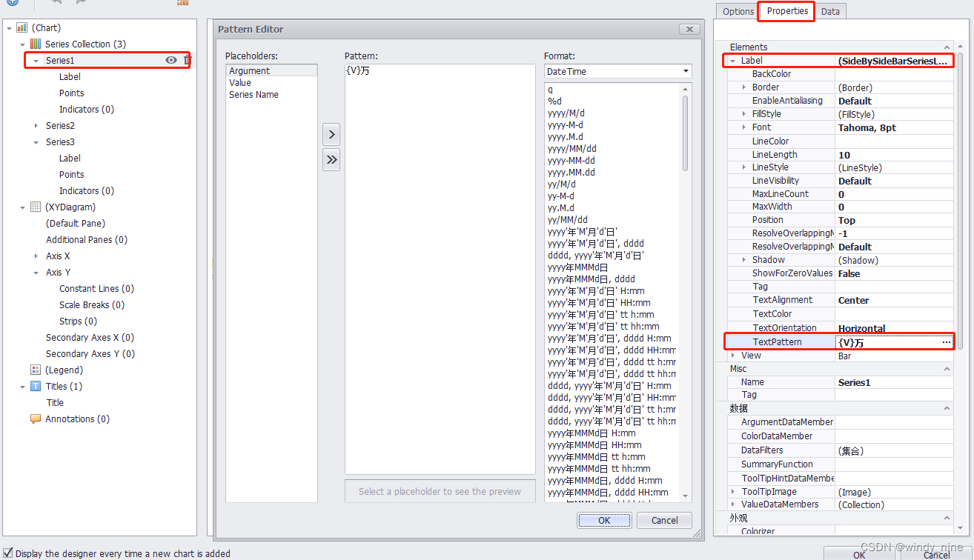This screenshot has width=974, height=560.
Task: Click the undo arrow in the toolbar
Action: click(x=57, y=3)
